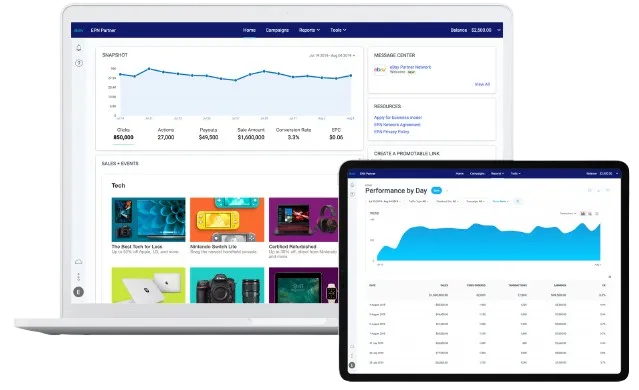Click the eBay logo in laptop header
The width and height of the screenshot is (639, 390).
pos(79,30)
